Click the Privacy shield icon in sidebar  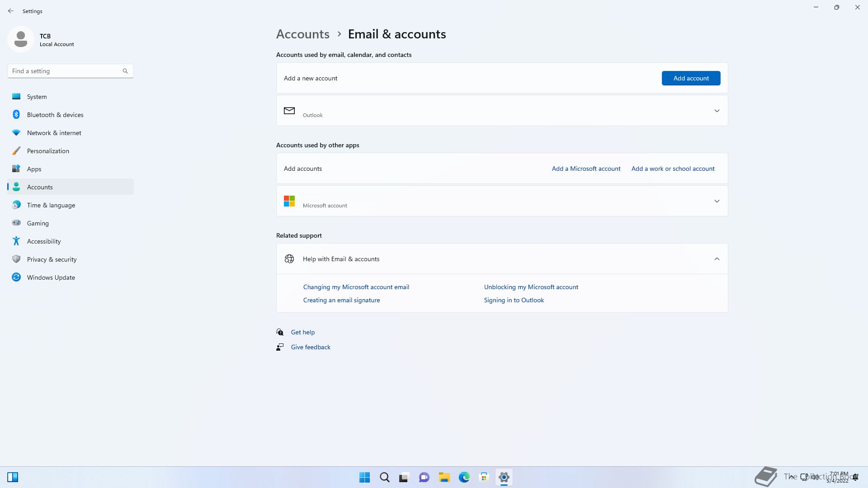(x=16, y=259)
